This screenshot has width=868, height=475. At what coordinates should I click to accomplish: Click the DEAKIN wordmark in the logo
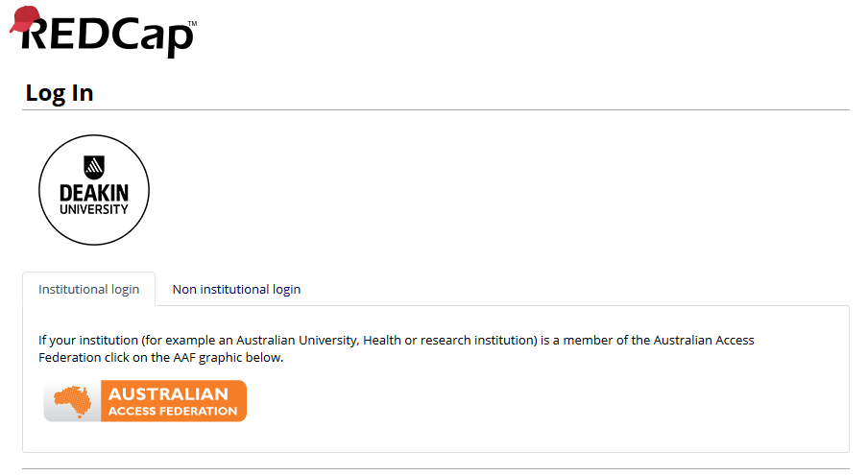pyautogui.click(x=94, y=193)
